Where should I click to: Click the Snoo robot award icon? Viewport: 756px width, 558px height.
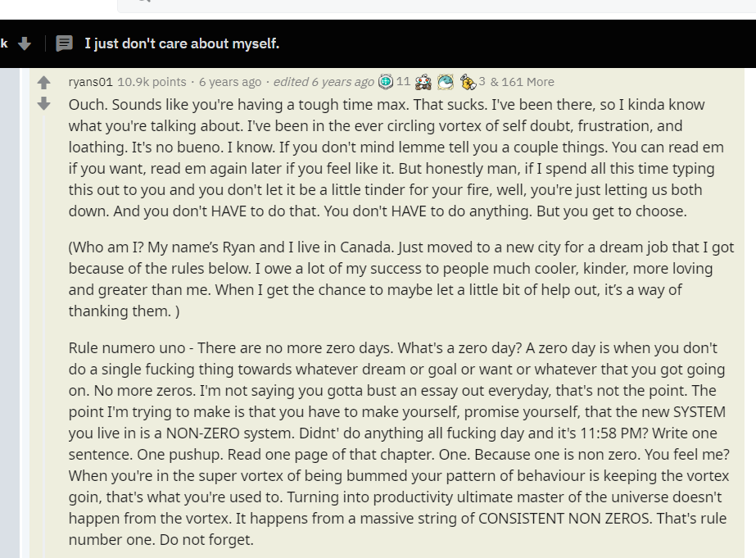click(423, 82)
